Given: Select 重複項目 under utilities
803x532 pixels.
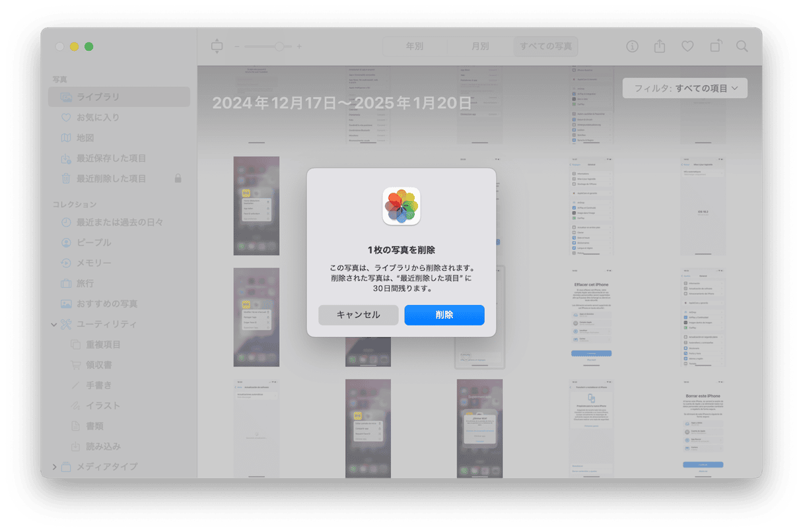Looking at the screenshot, I should 119,345.
